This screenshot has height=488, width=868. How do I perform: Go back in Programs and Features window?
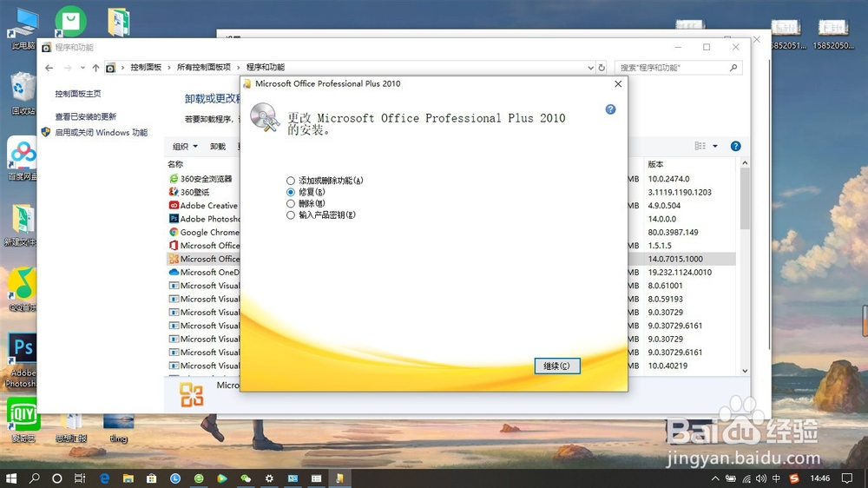[x=49, y=68]
